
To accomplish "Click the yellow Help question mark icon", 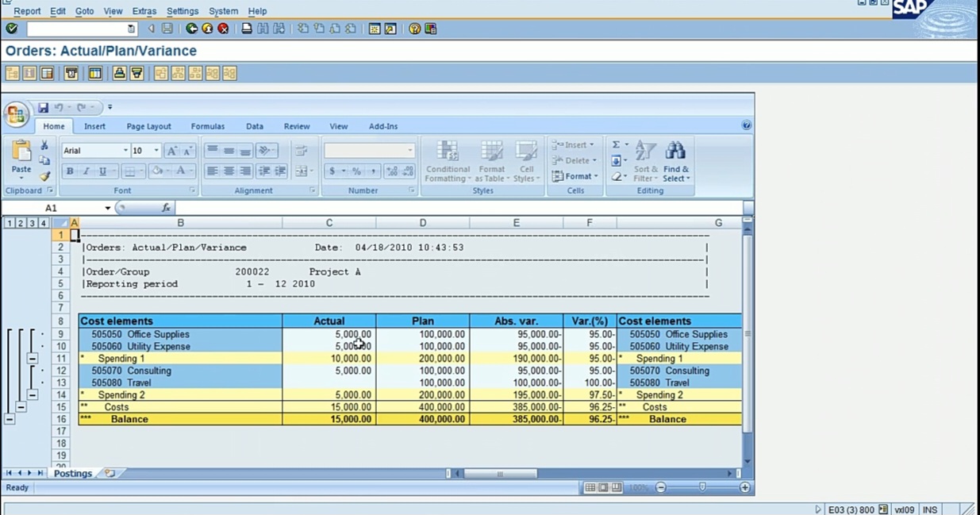I will [x=415, y=29].
